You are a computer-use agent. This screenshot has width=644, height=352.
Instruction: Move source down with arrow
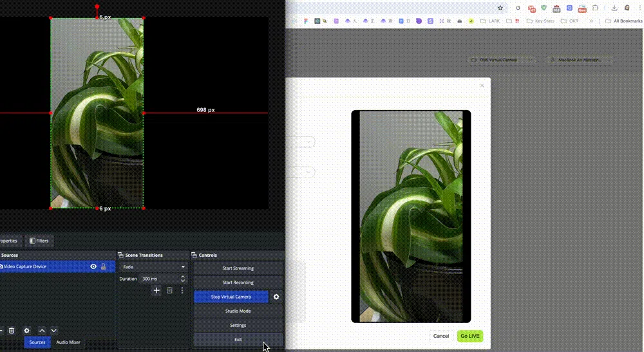pos(53,331)
